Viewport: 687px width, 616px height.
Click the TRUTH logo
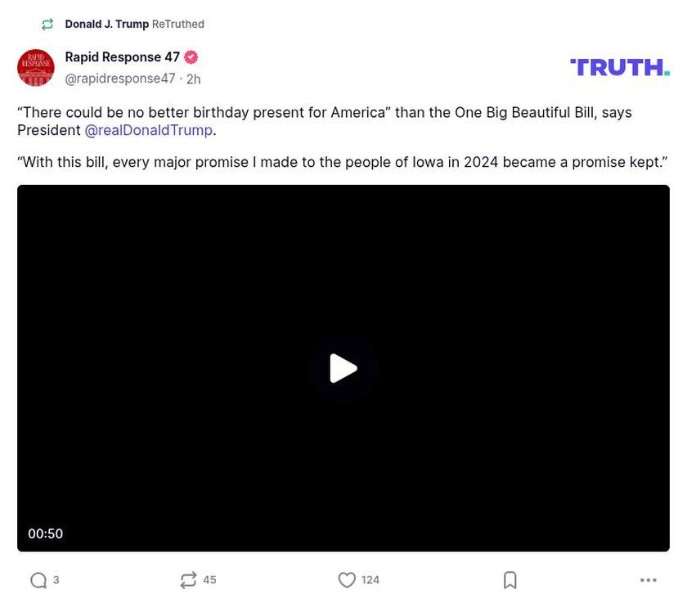(619, 67)
